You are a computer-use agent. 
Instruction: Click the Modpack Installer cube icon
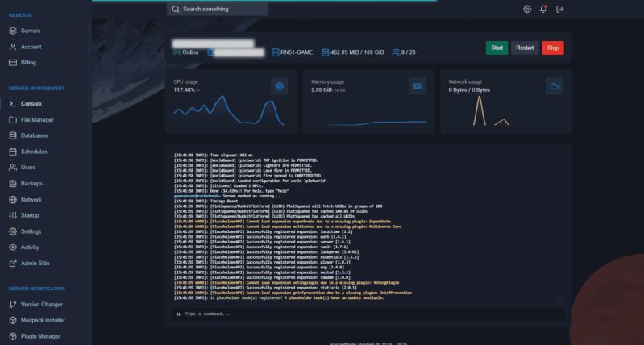pos(13,320)
